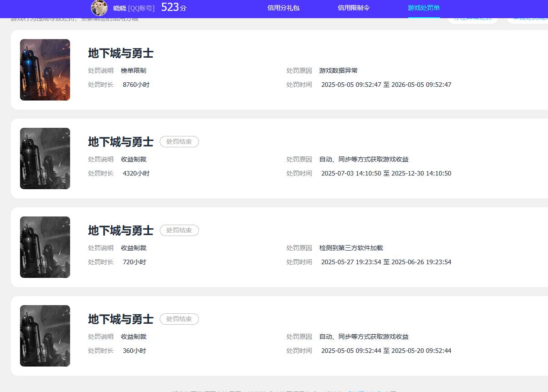Image resolution: width=548 pixels, height=392 pixels.
Task: Click the 榜单限制 penalty description text
Action: [x=133, y=70]
